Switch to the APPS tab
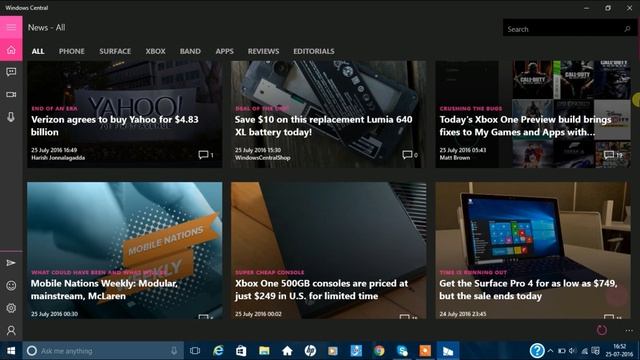Viewport: 640px width, 360px height. [x=224, y=51]
